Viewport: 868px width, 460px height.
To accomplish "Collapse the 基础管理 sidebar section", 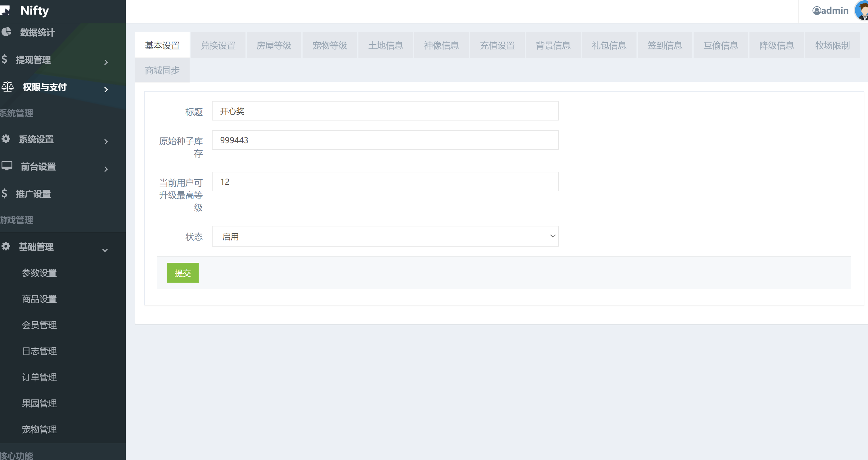I will point(105,250).
